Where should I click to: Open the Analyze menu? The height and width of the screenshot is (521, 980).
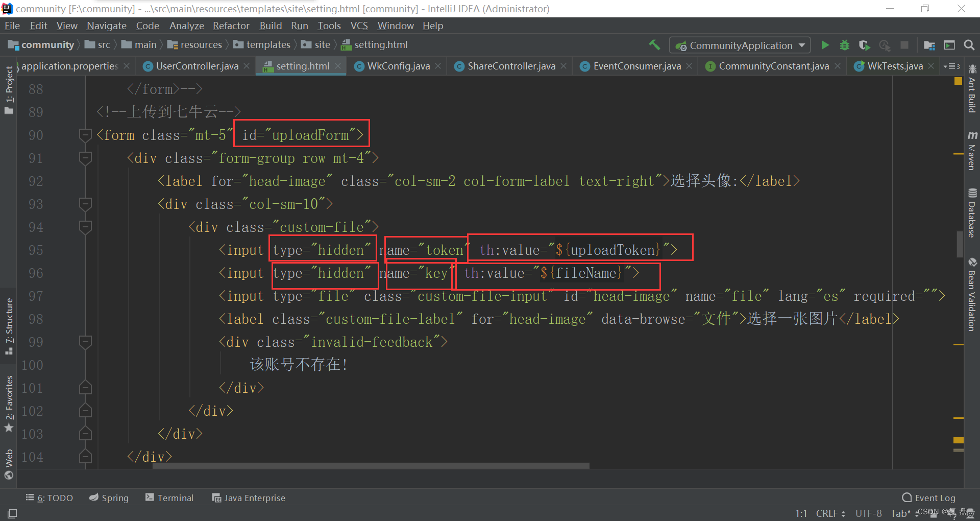pos(186,26)
